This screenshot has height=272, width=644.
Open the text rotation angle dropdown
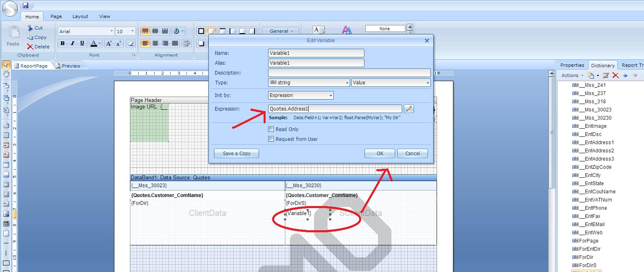(x=183, y=31)
